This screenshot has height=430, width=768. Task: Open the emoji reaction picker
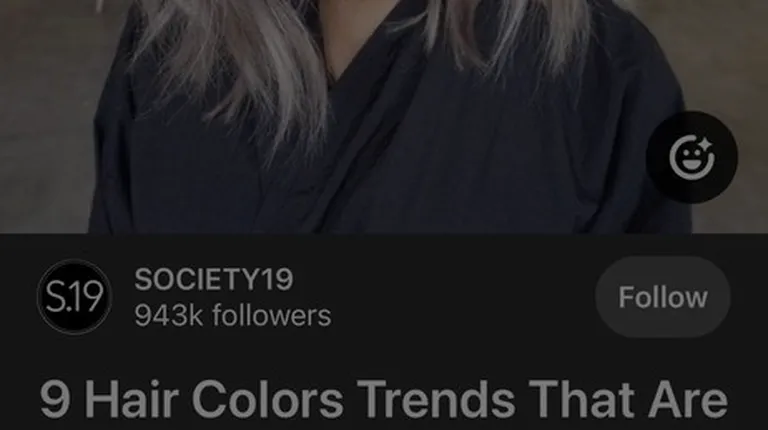pyautogui.click(x=692, y=157)
